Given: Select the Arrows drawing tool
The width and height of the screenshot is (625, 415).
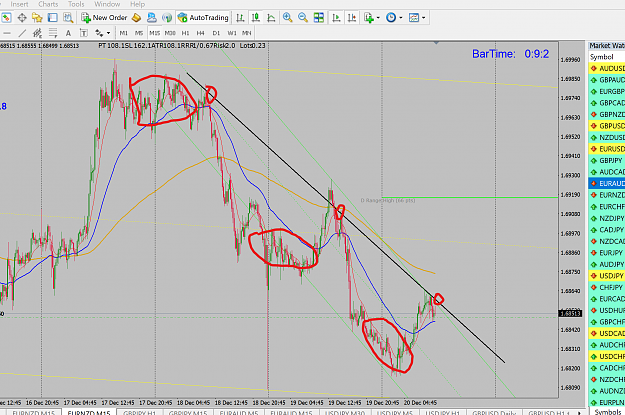Looking at the screenshot, I should 99,33.
